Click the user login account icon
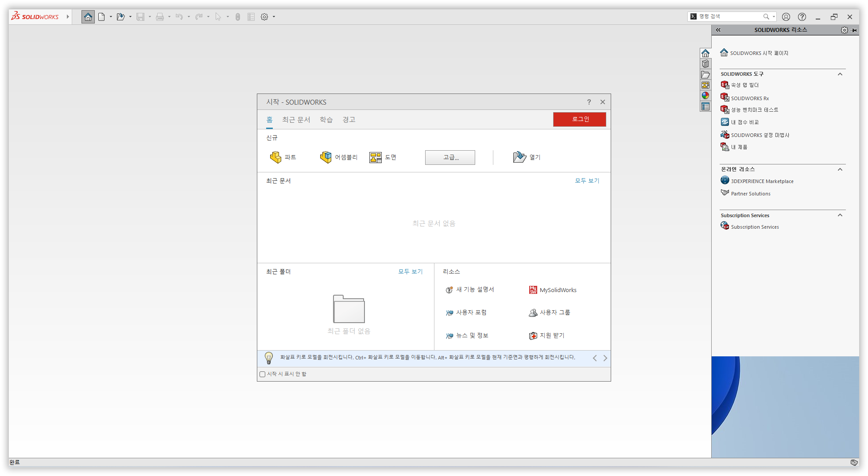 pyautogui.click(x=786, y=17)
